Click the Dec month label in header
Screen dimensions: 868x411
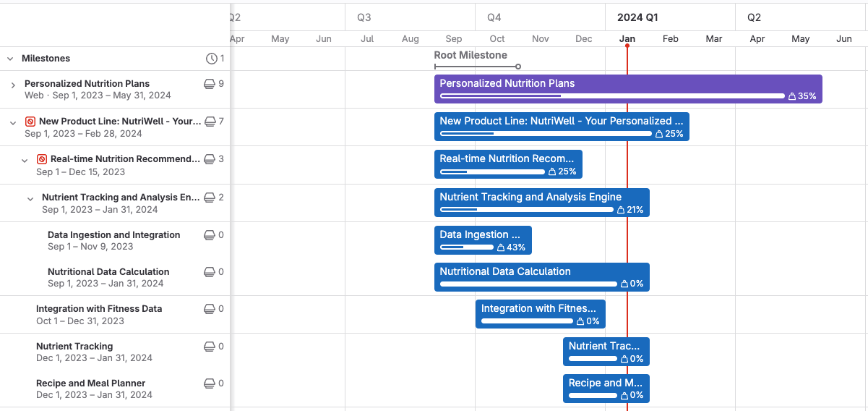[x=584, y=39]
